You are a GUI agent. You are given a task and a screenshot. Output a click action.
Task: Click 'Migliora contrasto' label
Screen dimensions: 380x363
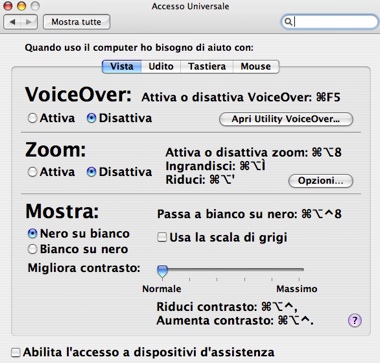(x=84, y=268)
